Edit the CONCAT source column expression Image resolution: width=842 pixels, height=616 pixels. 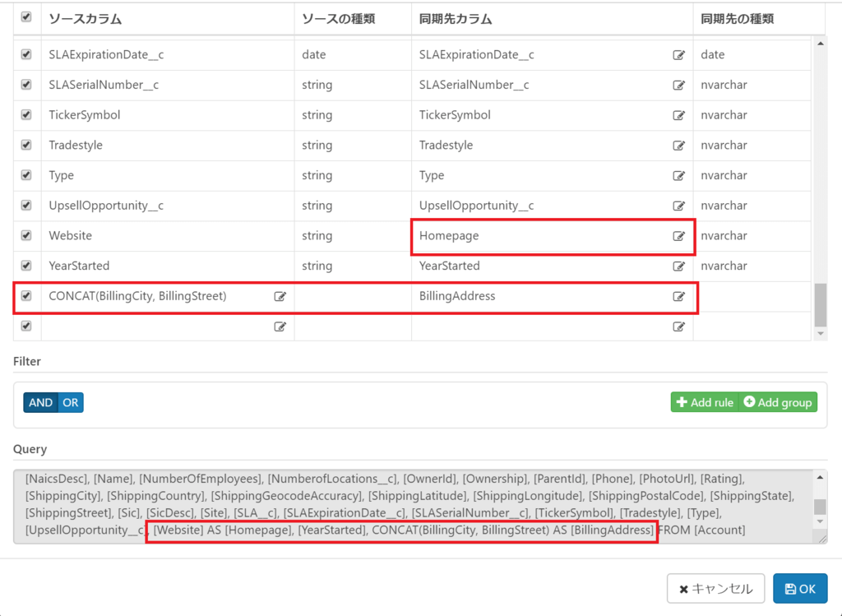tap(280, 297)
